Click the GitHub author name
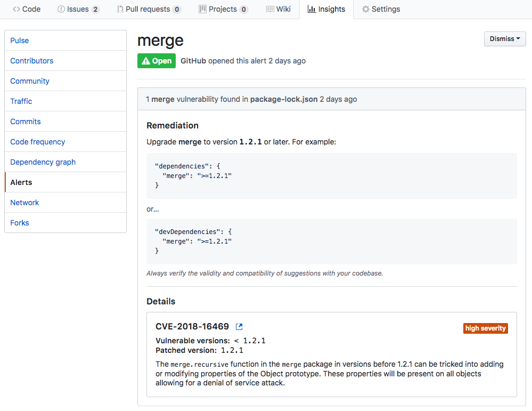 [193, 61]
